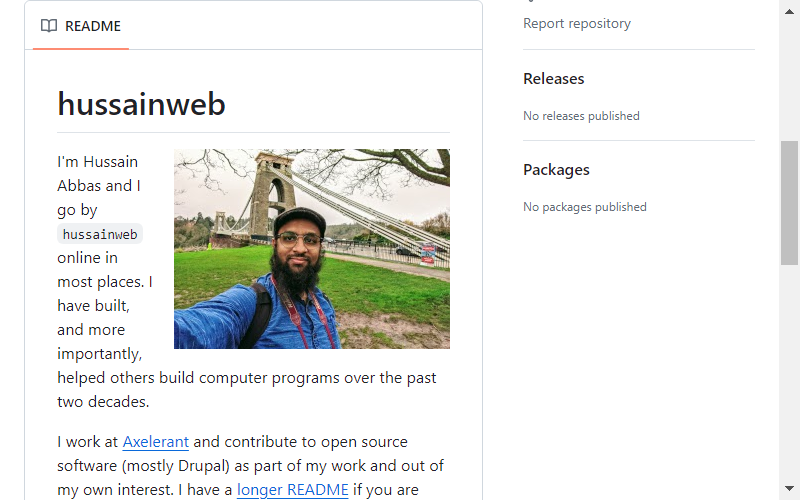
Task: Click the 'two decades' paragraph ending
Action: [103, 402]
